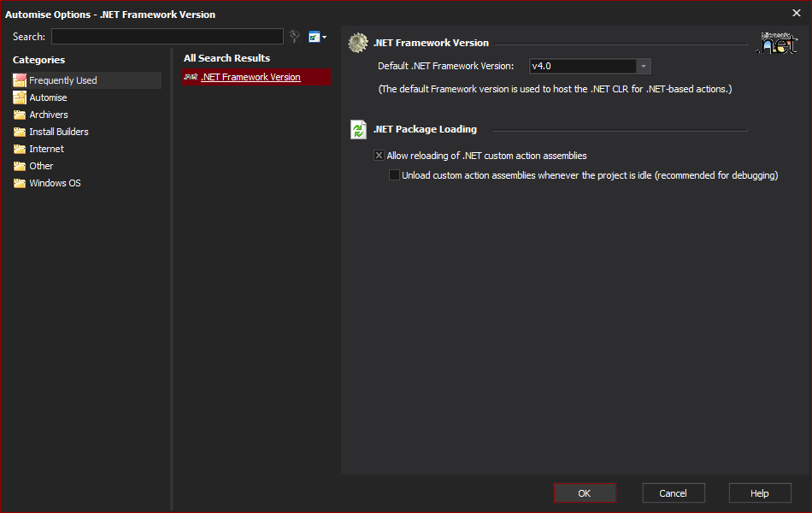Open the Default .NET Framework Version dropdown
Screen dimensions: 812x513
(643, 67)
